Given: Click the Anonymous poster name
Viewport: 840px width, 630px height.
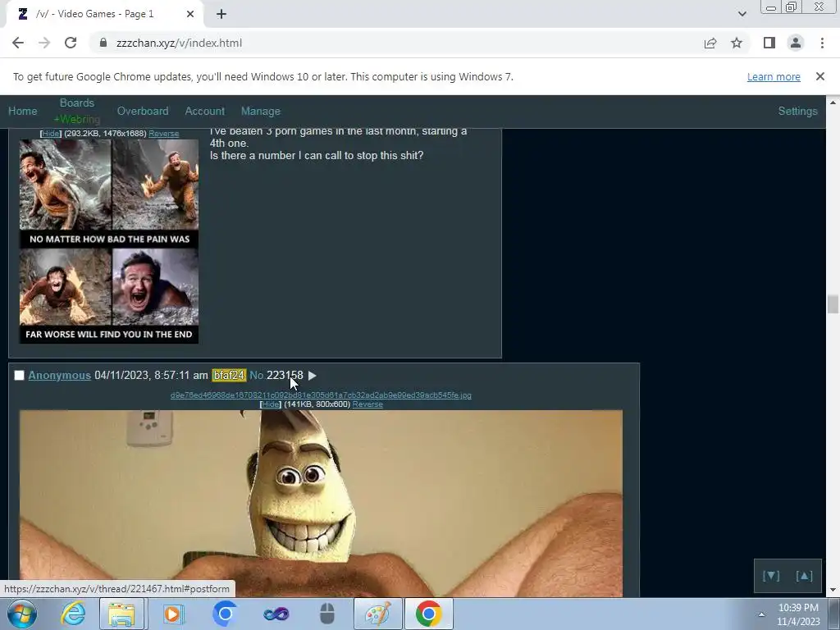Looking at the screenshot, I should click(59, 376).
